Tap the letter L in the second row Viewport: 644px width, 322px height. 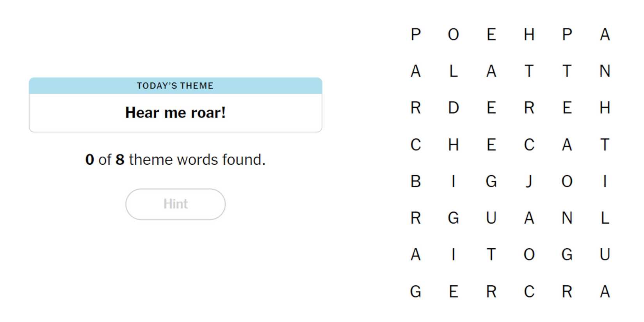453,71
